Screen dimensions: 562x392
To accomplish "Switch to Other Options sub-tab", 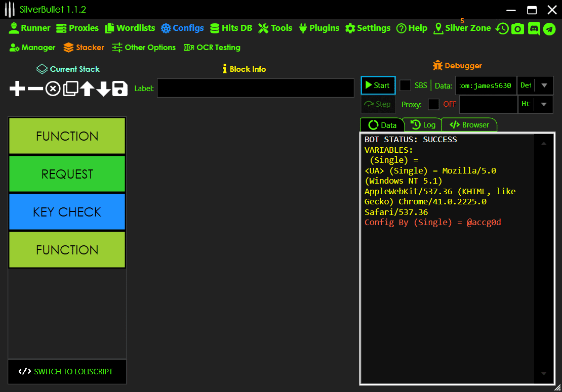I will (x=144, y=47).
